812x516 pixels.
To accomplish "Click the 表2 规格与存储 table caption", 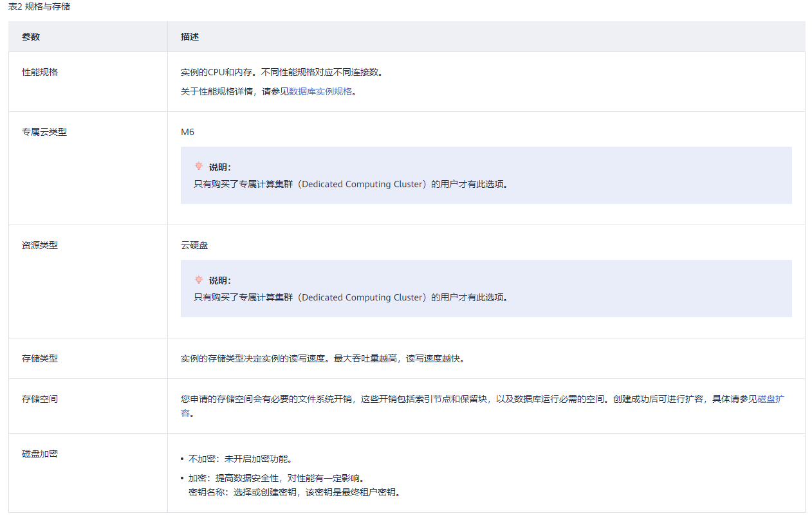I will click(39, 6).
